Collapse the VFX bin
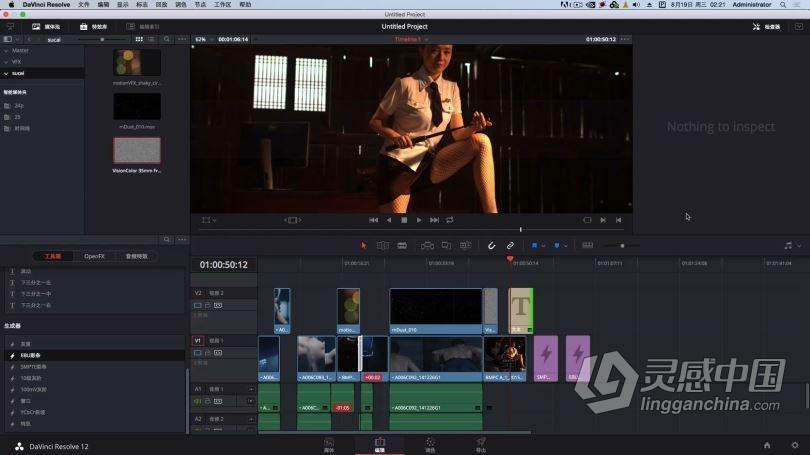 coord(6,62)
